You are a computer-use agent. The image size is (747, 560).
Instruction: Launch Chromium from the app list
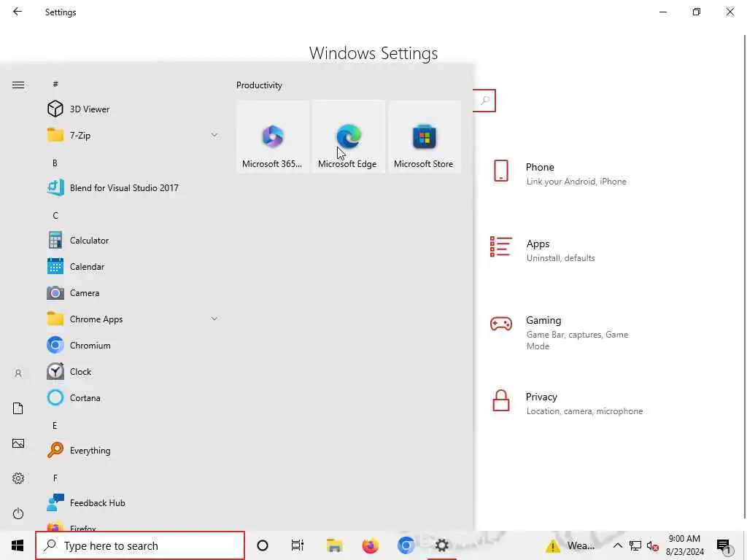(x=132, y=345)
